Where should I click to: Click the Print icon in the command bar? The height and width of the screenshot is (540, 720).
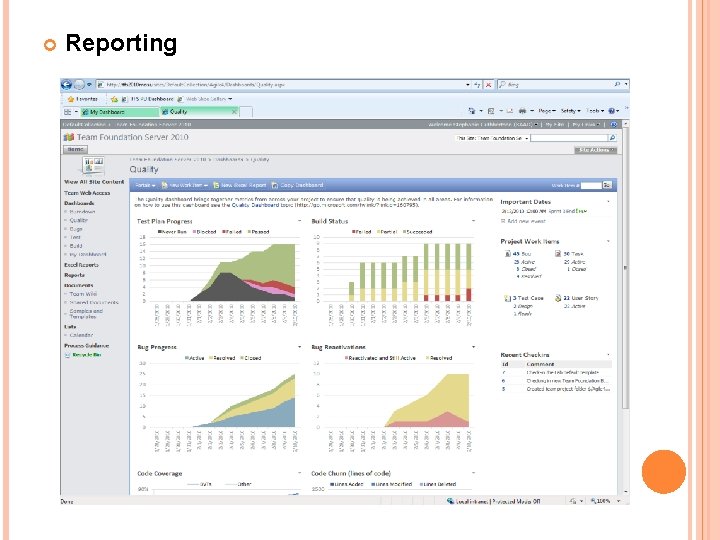click(x=523, y=111)
